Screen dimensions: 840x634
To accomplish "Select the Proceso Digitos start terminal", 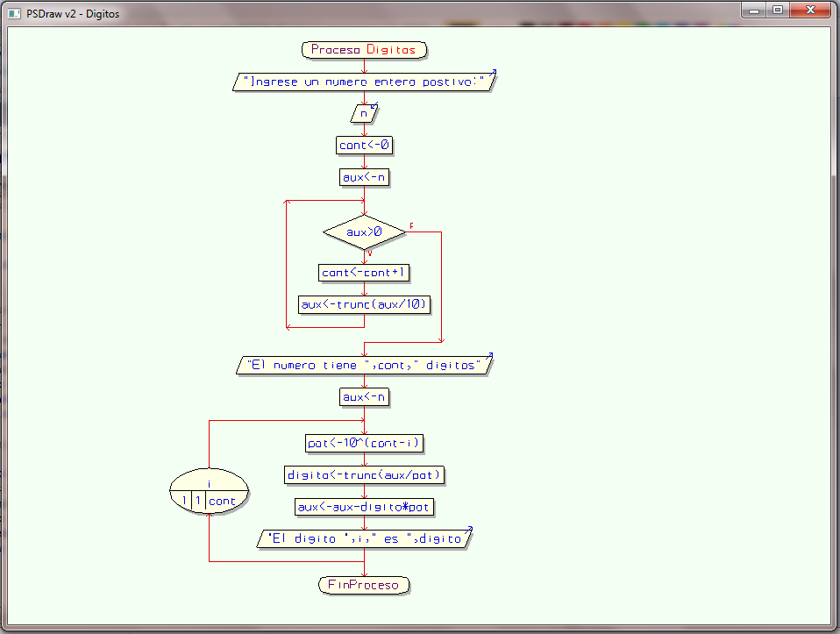I will click(x=364, y=50).
